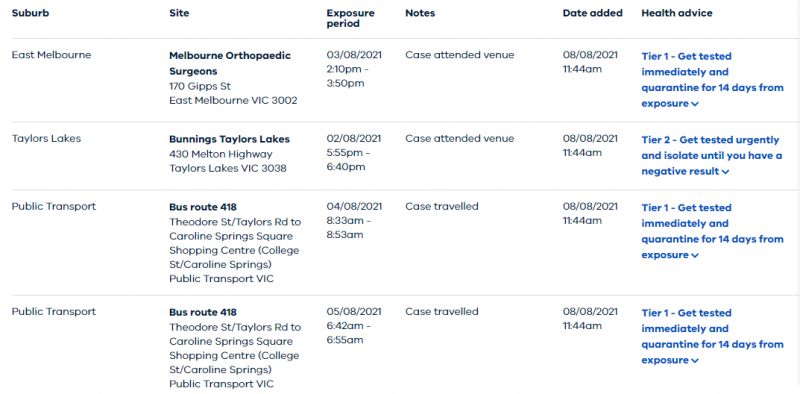Click chevron after Melbourne Orthopaedic Surgeons advice text

pos(695,104)
